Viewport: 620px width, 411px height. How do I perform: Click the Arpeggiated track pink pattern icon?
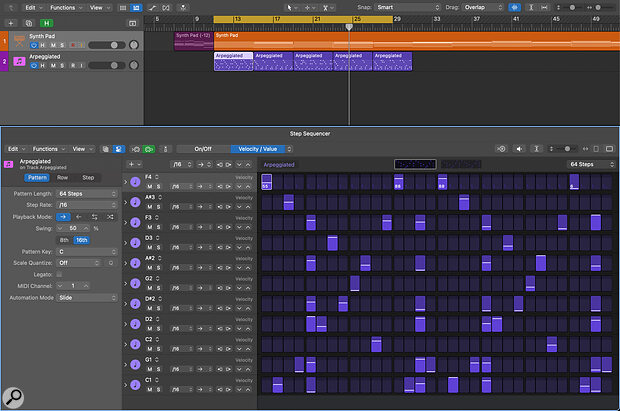click(x=19, y=61)
